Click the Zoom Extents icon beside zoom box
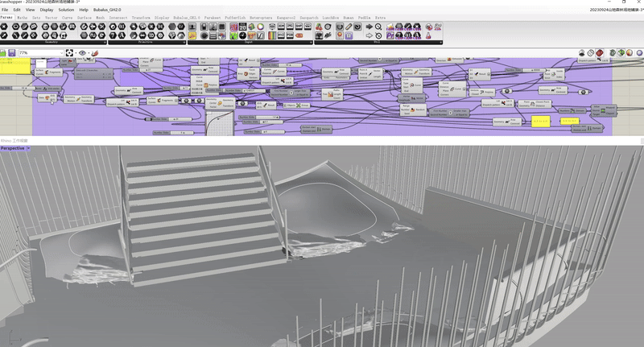The width and height of the screenshot is (644, 347). pos(69,53)
